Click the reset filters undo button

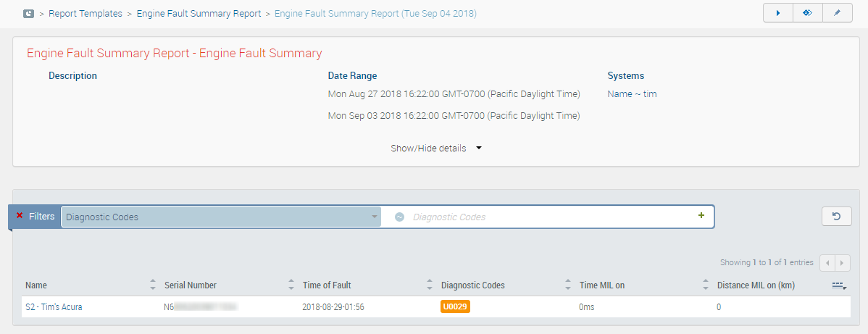(x=836, y=216)
